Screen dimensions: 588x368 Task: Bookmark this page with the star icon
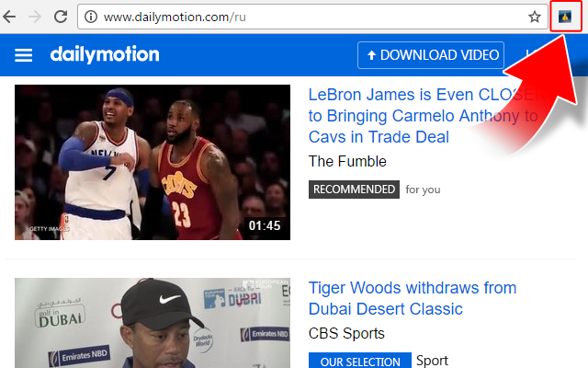click(x=535, y=17)
